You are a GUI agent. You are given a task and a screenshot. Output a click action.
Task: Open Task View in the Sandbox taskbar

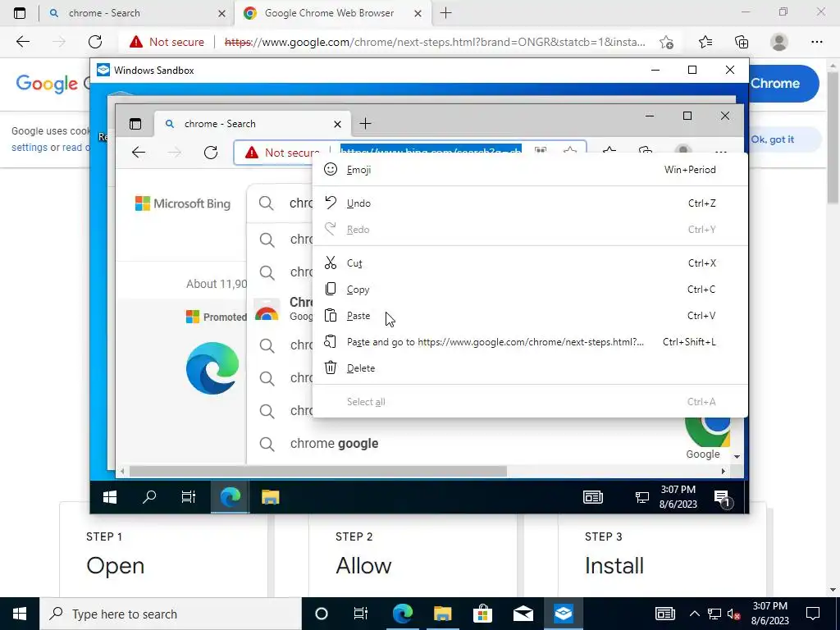[189, 498]
